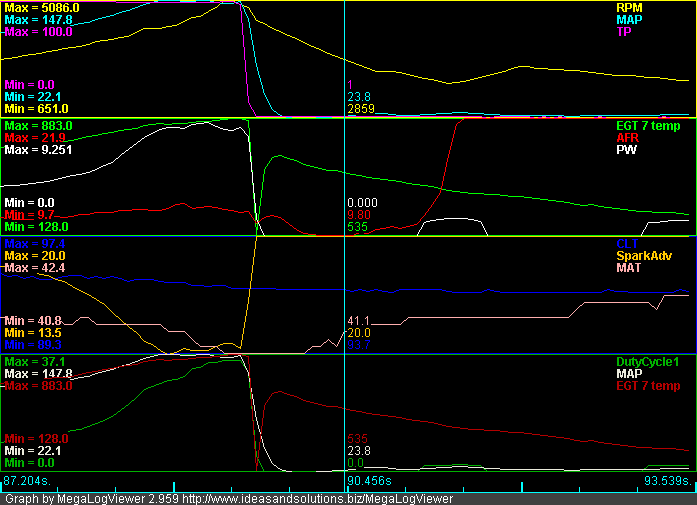Viewport: 697px width, 505px height.
Task: Open the ideasandsolutions.biz MegaLogViewer URL
Action: point(318,499)
